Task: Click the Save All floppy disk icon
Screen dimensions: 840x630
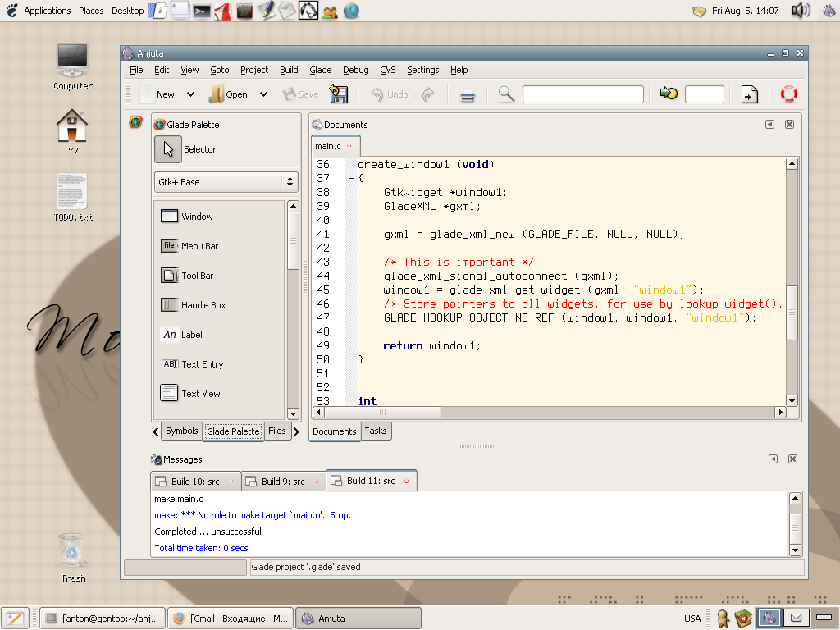Action: click(x=339, y=94)
